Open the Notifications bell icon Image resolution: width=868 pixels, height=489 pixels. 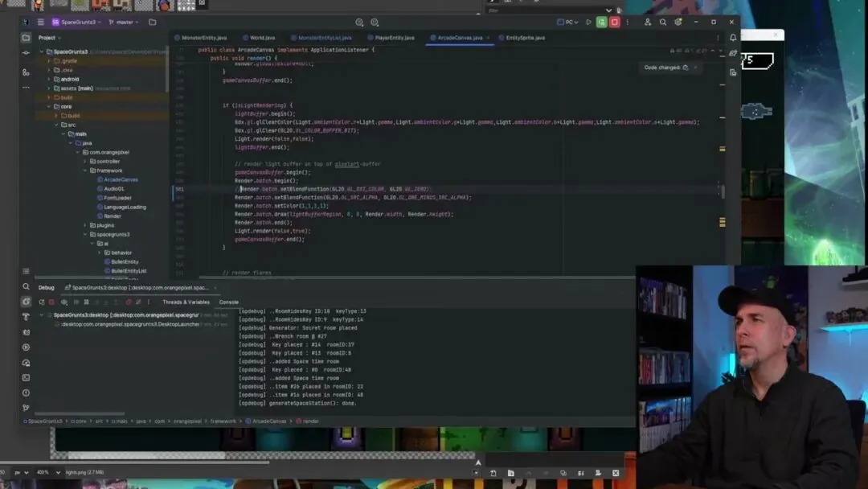coord(733,38)
